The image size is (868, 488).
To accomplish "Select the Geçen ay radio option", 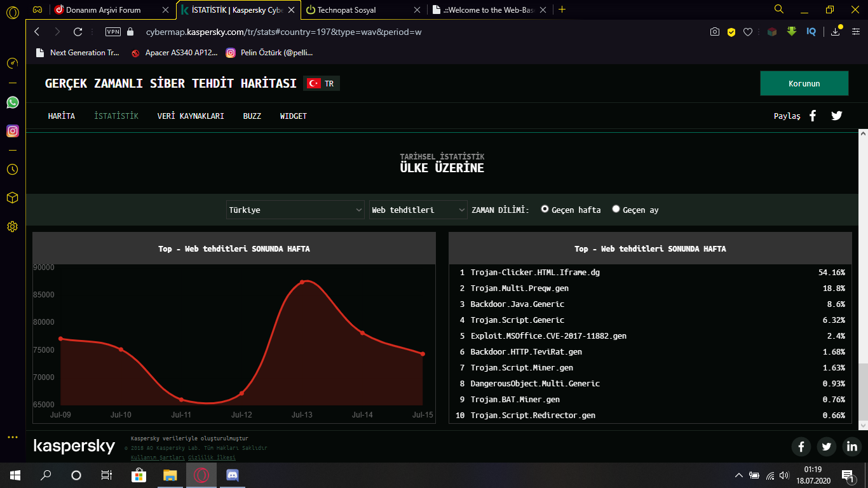I will point(616,209).
